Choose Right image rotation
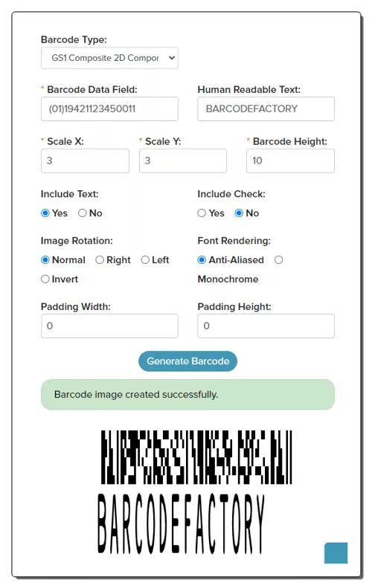Image resolution: width=372 pixels, height=588 pixels. coord(100,260)
